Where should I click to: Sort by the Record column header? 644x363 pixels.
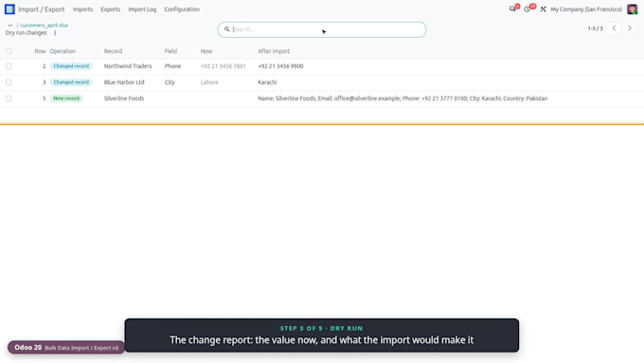tap(113, 51)
